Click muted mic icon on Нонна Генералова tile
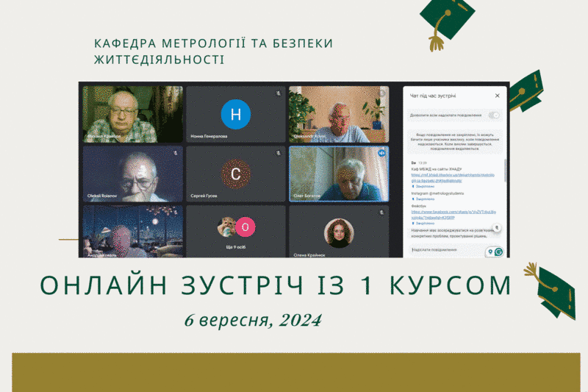 coord(278,93)
